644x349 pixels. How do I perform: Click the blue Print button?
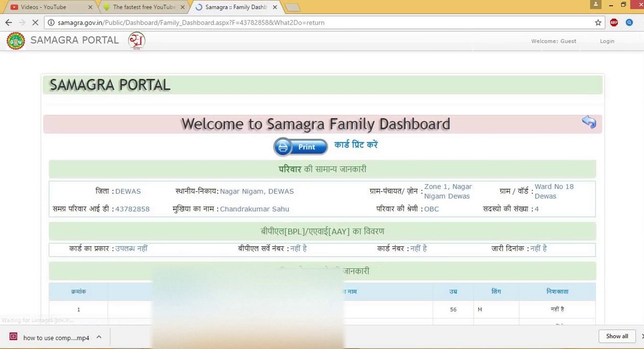pyautogui.click(x=301, y=147)
